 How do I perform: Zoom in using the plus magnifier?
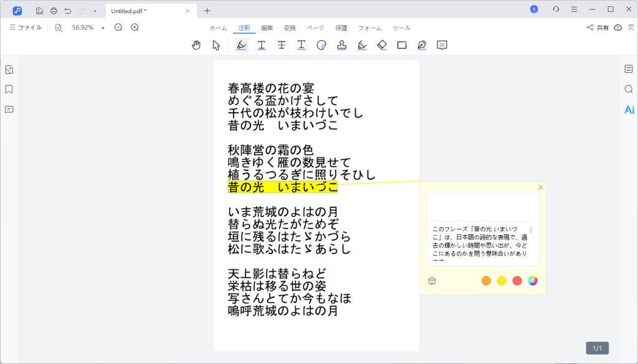[135, 27]
